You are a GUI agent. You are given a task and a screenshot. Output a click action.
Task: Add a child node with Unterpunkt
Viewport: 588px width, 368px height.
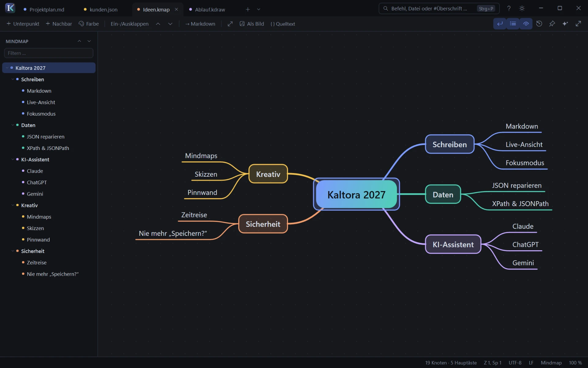pos(23,24)
